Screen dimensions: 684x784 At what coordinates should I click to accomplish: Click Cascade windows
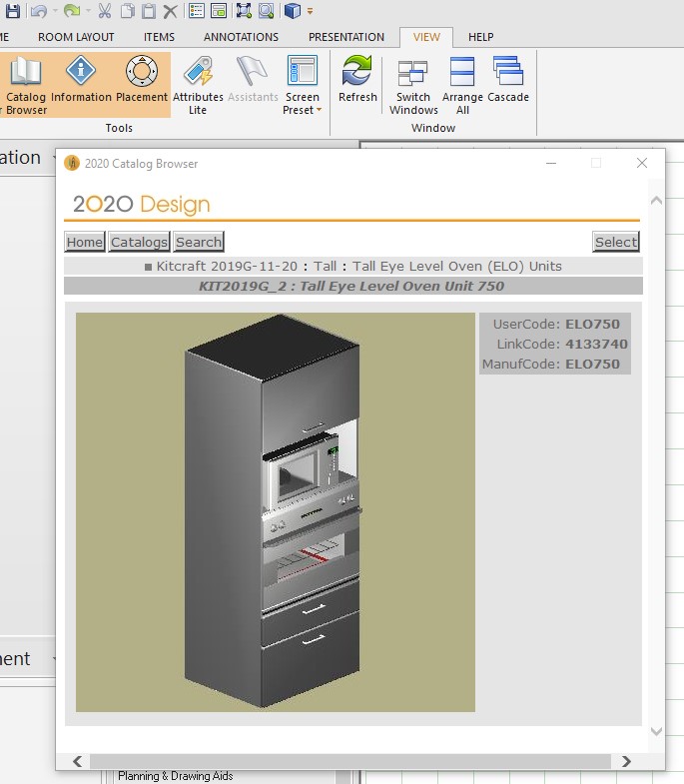tap(508, 79)
